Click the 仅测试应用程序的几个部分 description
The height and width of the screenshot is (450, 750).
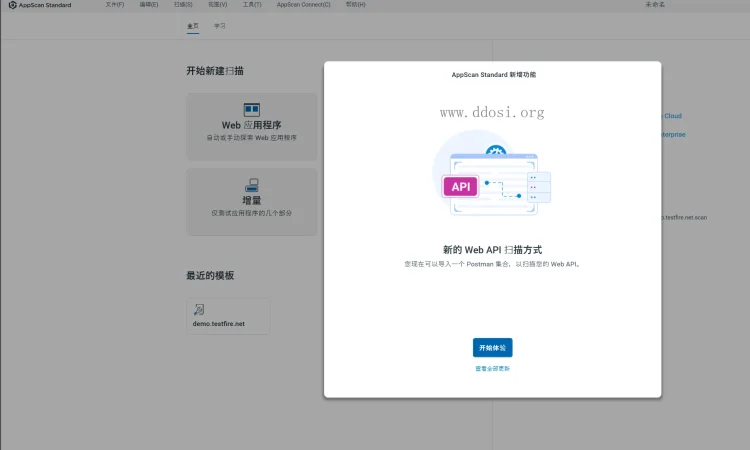(252, 213)
